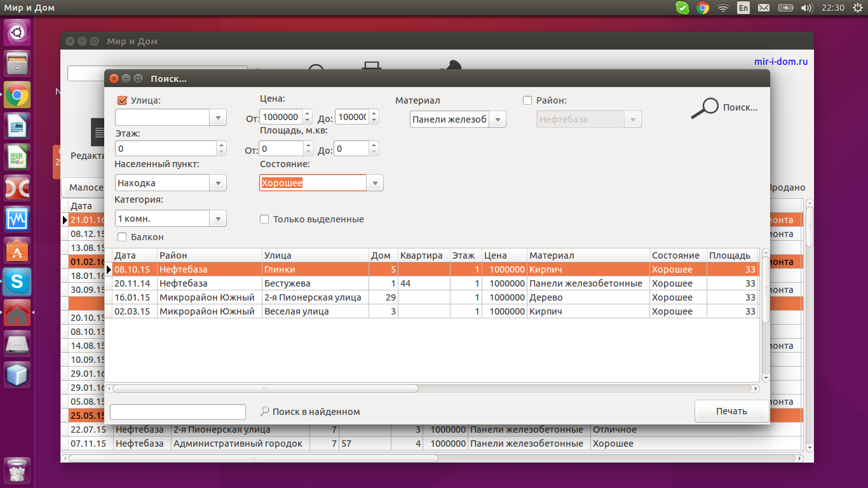Open the Ubuntu Dash launcher
This screenshot has height=488, width=868.
pyautogui.click(x=17, y=32)
